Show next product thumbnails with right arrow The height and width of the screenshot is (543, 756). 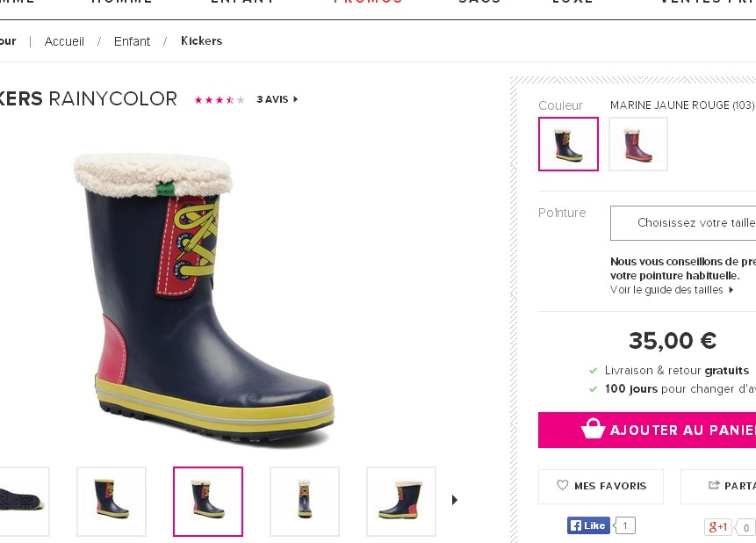[455, 500]
